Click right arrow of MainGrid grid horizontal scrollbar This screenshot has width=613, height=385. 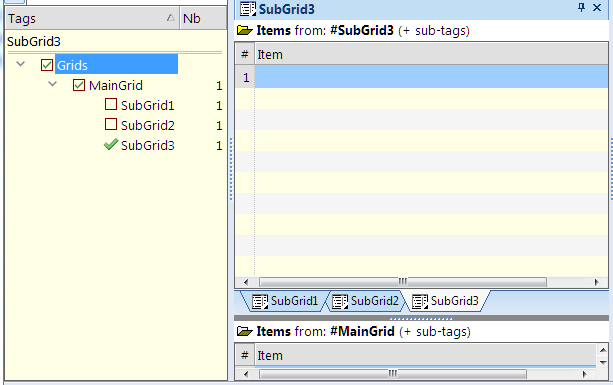point(584,374)
